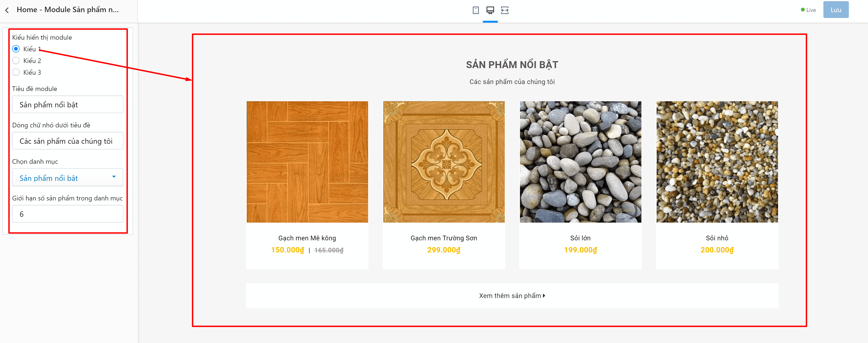View the Sỏi nhỏ product image
Screen dimensions: 868x343
[x=717, y=162]
